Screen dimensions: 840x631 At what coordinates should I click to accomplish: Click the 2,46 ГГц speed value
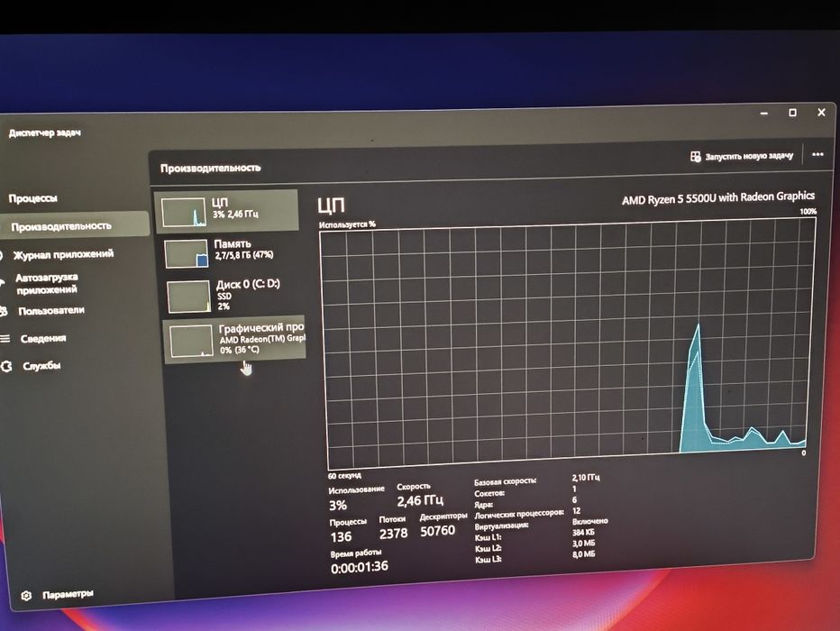pos(420,500)
